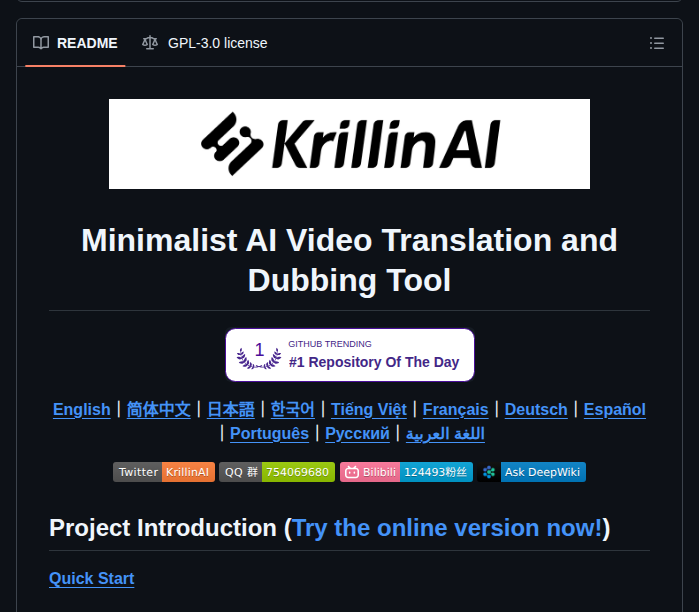Click the 'Project Introduction' heading text
This screenshot has width=699, height=612.
[x=163, y=528]
